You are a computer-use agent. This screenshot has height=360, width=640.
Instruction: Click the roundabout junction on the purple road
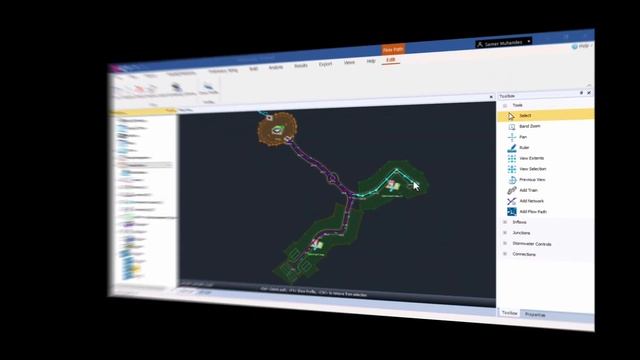(332, 178)
